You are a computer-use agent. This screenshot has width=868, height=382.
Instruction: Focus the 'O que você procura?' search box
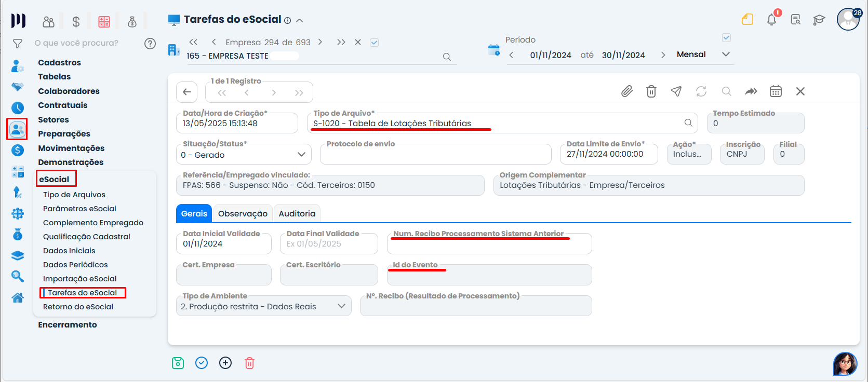[76, 43]
